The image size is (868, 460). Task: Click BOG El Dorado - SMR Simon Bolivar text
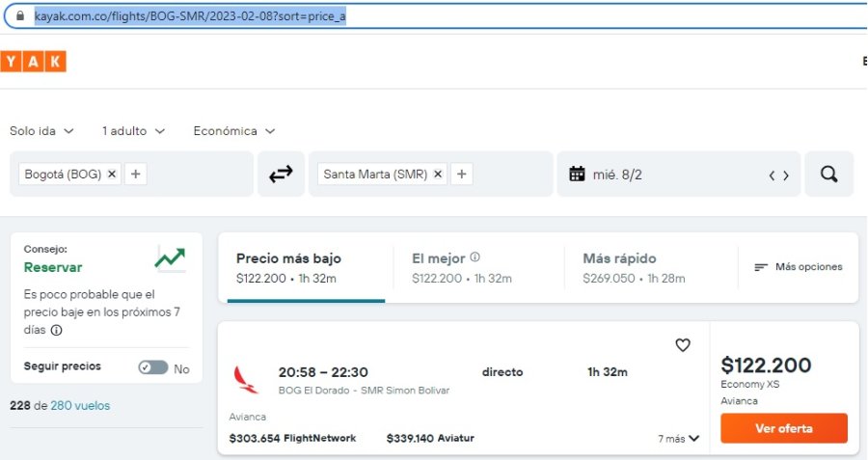tap(364, 391)
